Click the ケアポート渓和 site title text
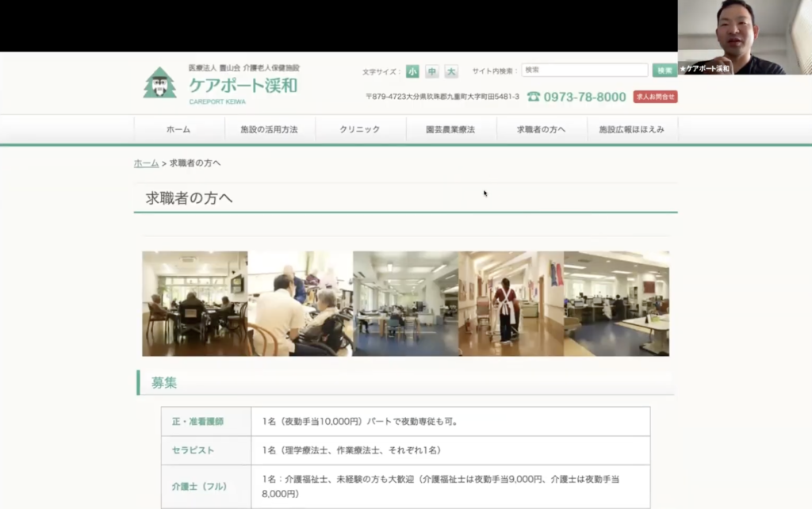 (x=243, y=85)
